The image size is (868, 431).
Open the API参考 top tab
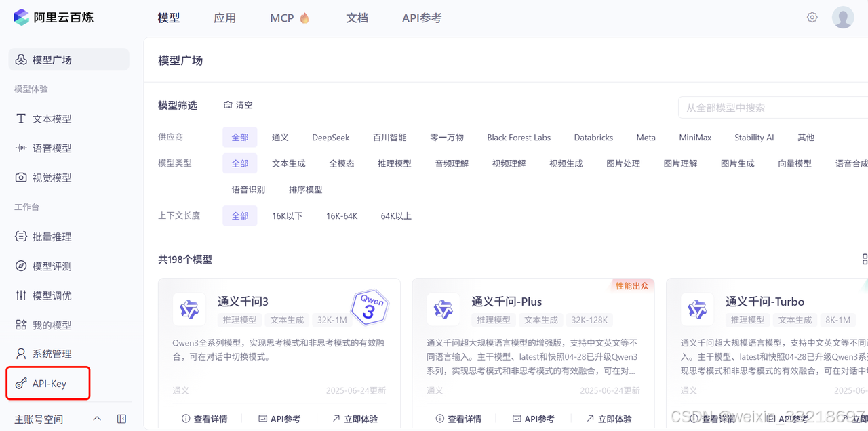point(422,18)
